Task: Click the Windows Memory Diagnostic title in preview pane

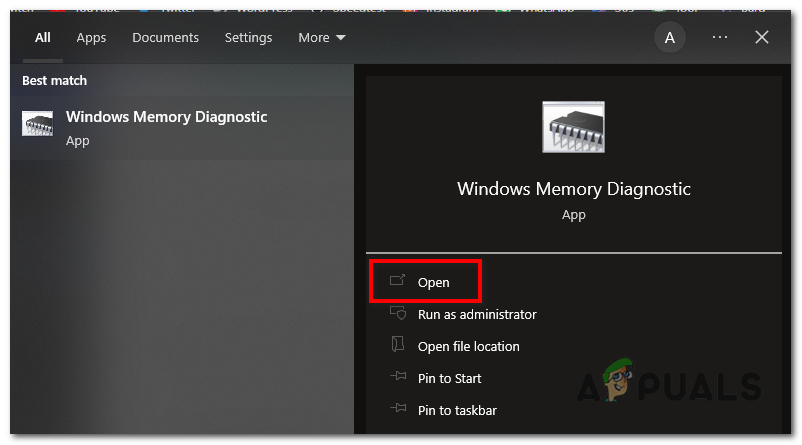Action: (573, 189)
